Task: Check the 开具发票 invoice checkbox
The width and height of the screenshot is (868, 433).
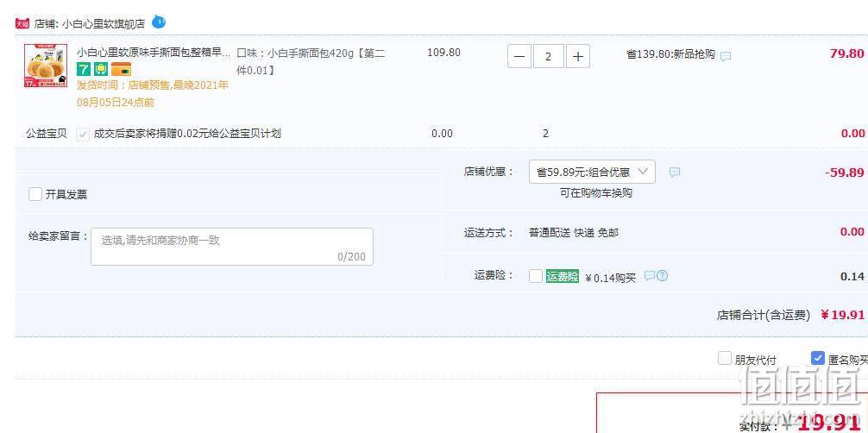Action: (35, 194)
